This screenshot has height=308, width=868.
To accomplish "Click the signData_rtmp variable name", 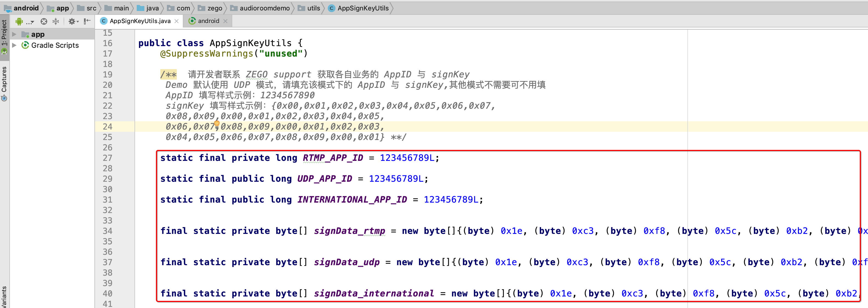I will tap(349, 231).
